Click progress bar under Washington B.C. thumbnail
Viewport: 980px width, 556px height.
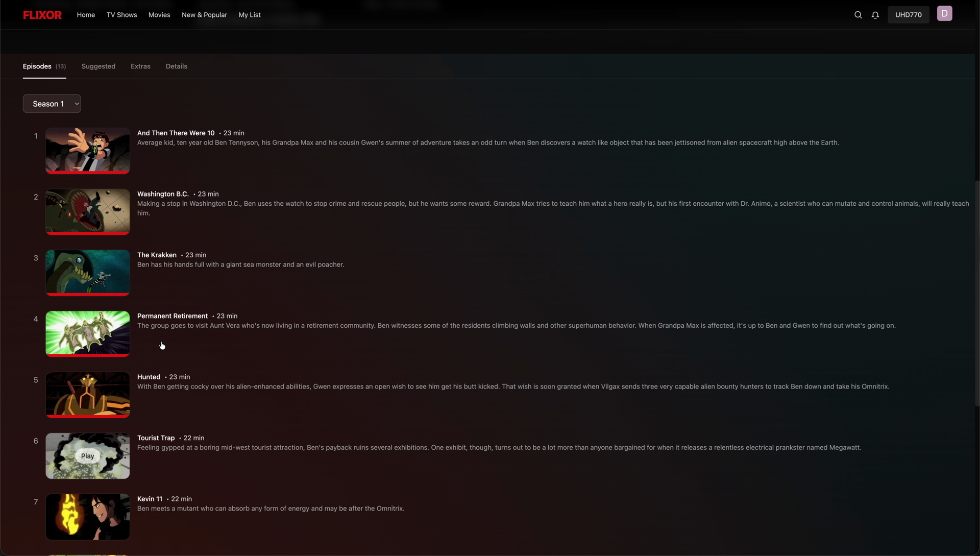coord(88,233)
